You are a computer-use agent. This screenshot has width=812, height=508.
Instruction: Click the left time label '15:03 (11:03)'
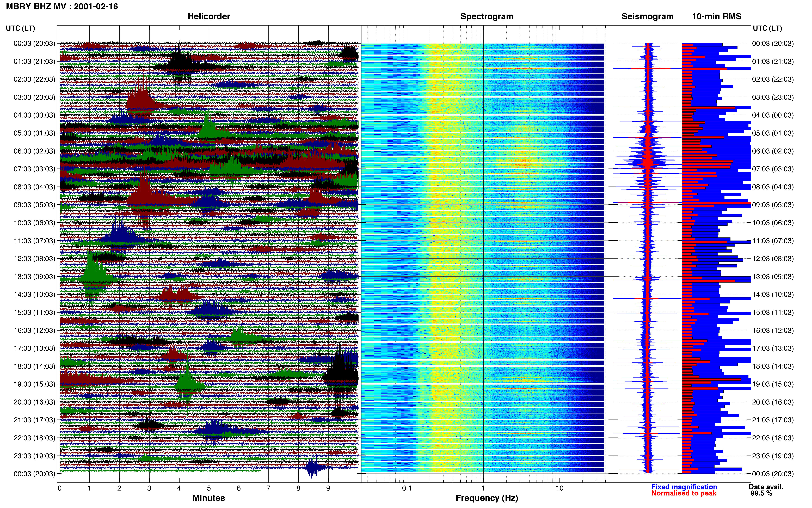click(x=34, y=312)
